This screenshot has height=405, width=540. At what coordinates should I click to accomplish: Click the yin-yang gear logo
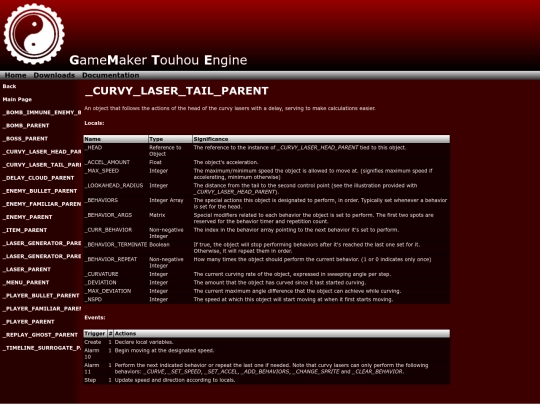coord(34,34)
